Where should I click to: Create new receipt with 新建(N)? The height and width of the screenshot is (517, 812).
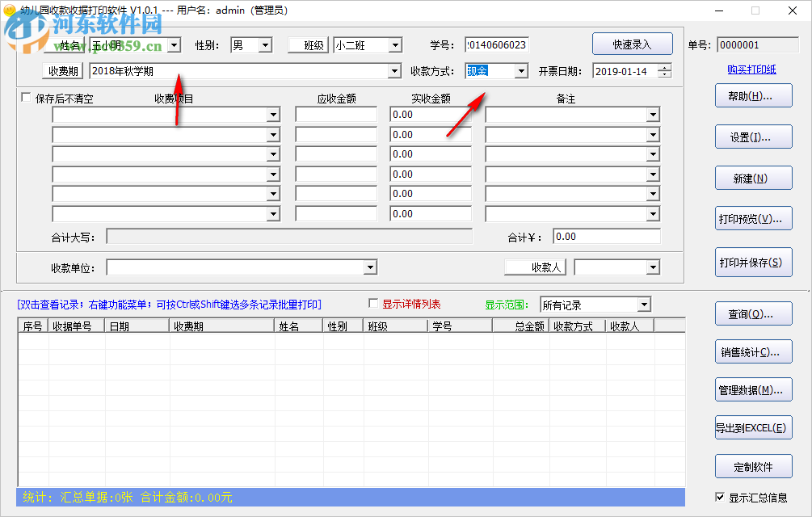tap(754, 179)
